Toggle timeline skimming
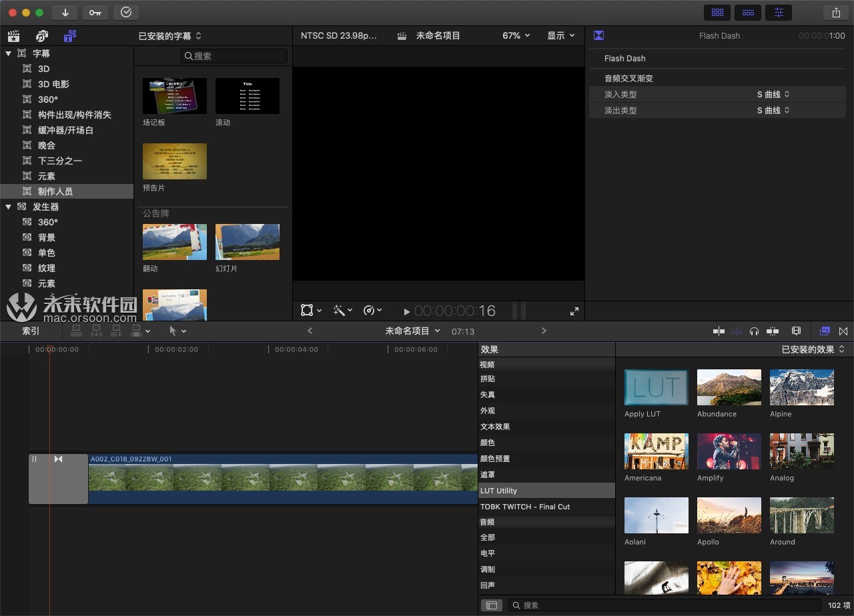The width and height of the screenshot is (854, 616). pos(719,331)
